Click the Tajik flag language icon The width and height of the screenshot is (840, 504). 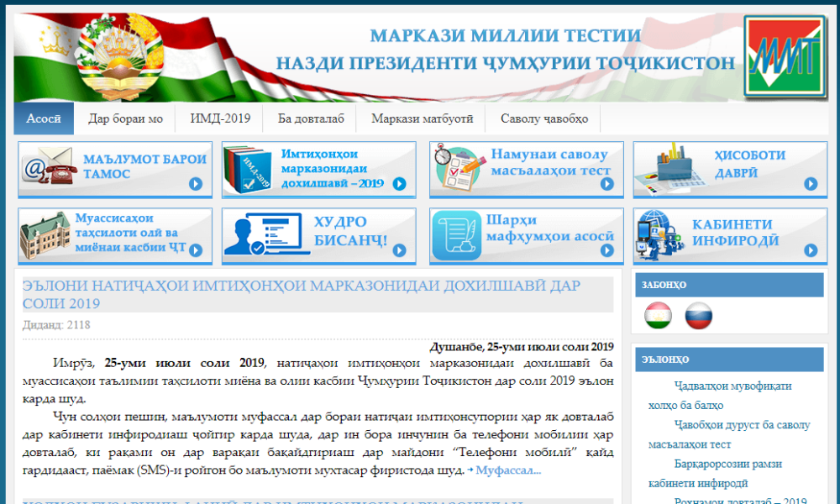tap(658, 316)
